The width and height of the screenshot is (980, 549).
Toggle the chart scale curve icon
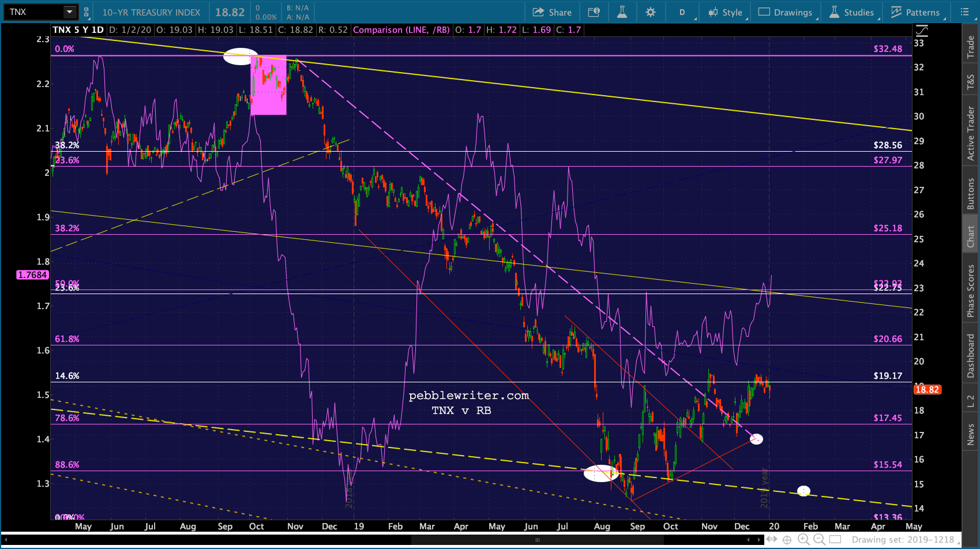tap(922, 31)
